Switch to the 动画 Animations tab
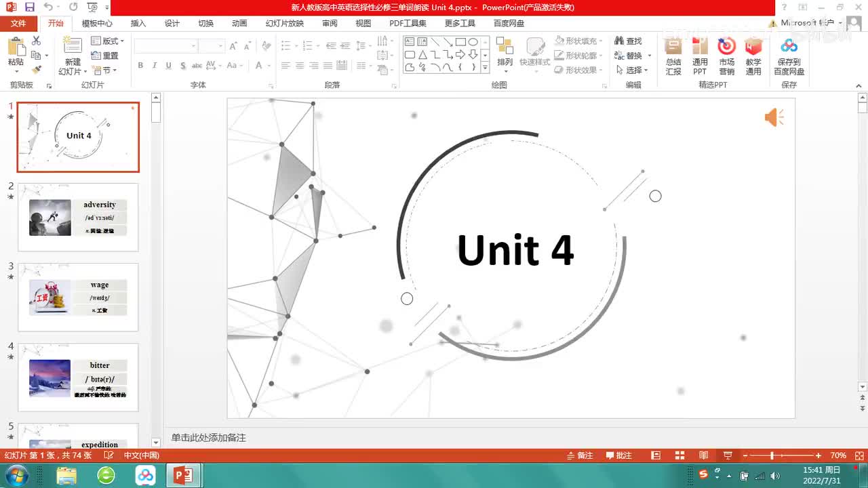Screen dimensions: 868x488 pos(239,23)
